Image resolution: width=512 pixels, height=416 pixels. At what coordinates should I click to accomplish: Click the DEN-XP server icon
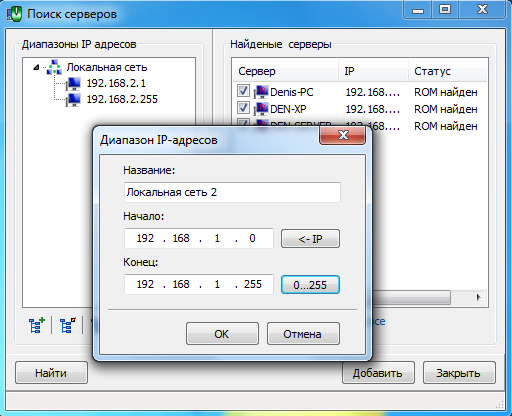click(261, 109)
